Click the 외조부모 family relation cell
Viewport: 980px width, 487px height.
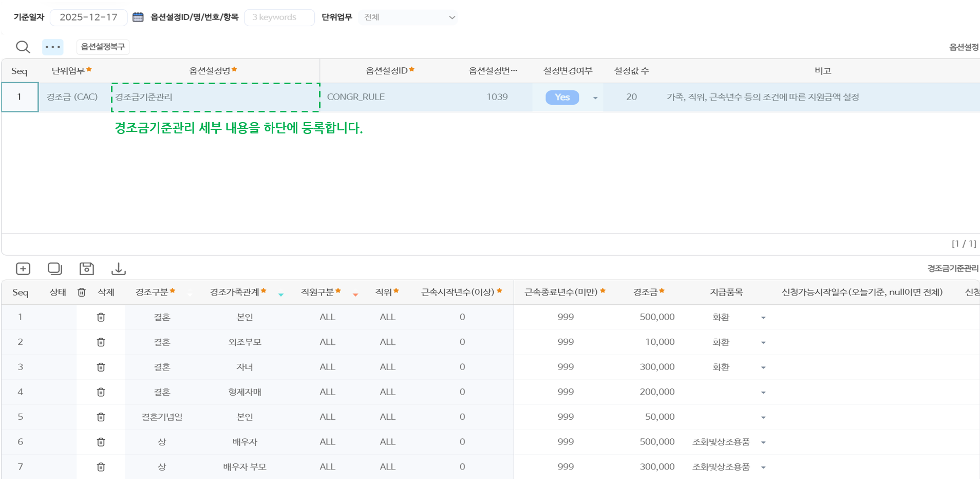click(245, 342)
